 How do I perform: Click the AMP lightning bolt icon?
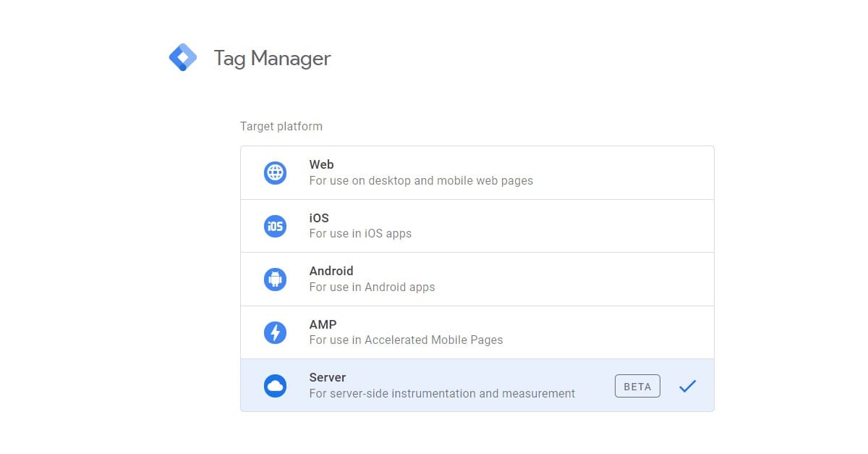click(275, 332)
